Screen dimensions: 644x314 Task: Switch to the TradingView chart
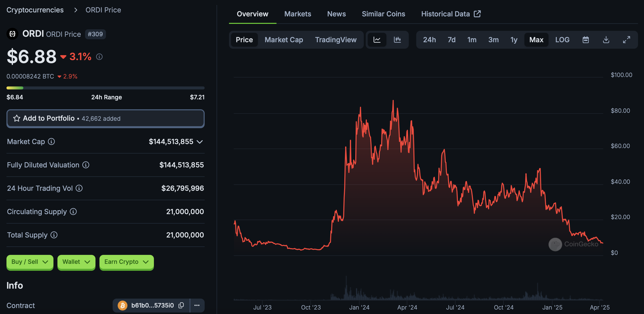coord(335,40)
